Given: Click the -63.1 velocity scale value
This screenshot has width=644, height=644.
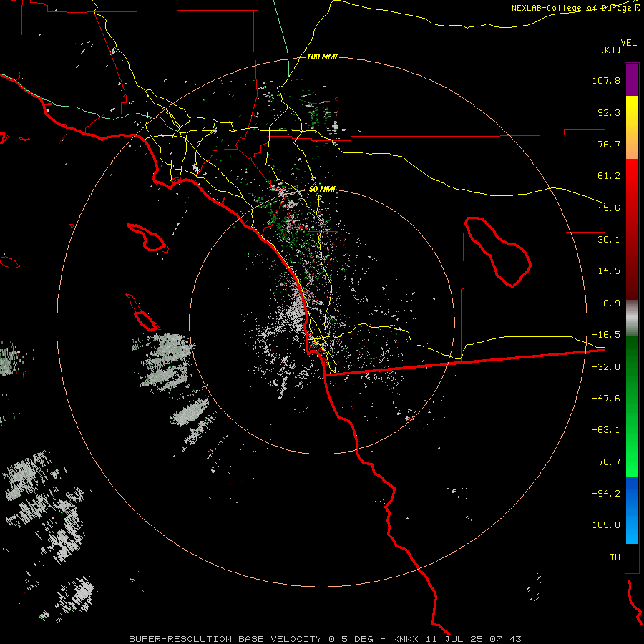Looking at the screenshot, I should click(x=606, y=430).
